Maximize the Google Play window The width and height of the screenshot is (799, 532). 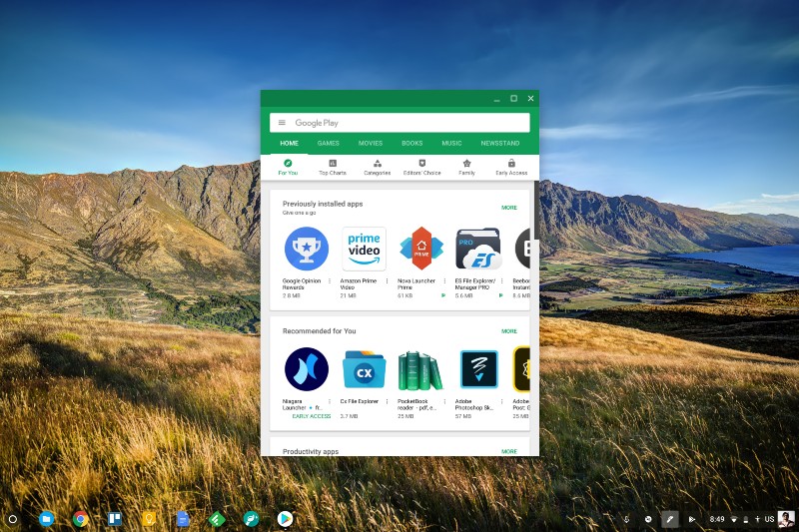point(513,98)
